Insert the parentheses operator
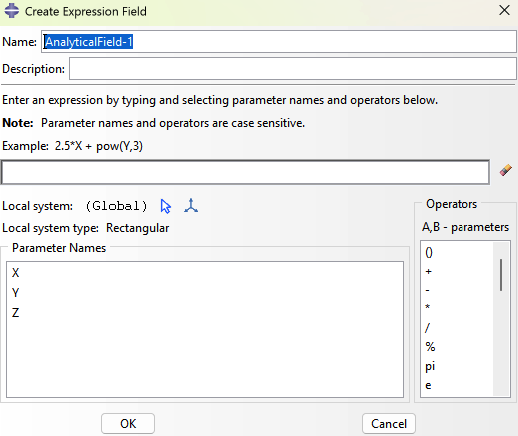The width and height of the screenshot is (518, 436). 429,253
